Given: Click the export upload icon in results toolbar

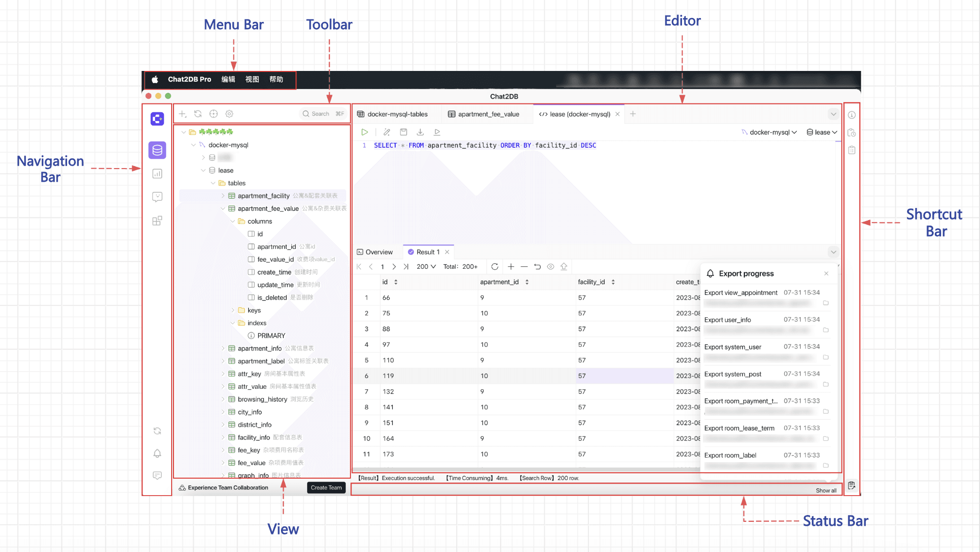Looking at the screenshot, I should pyautogui.click(x=564, y=266).
